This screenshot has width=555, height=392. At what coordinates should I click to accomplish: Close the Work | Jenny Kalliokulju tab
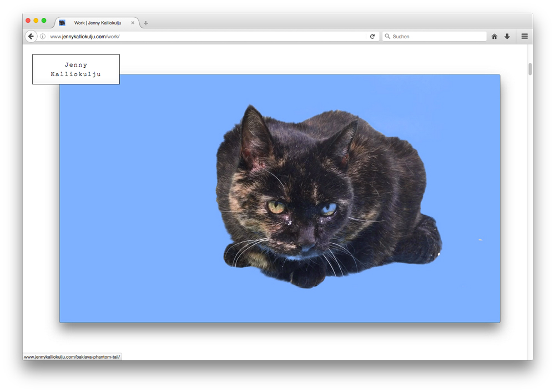point(133,23)
